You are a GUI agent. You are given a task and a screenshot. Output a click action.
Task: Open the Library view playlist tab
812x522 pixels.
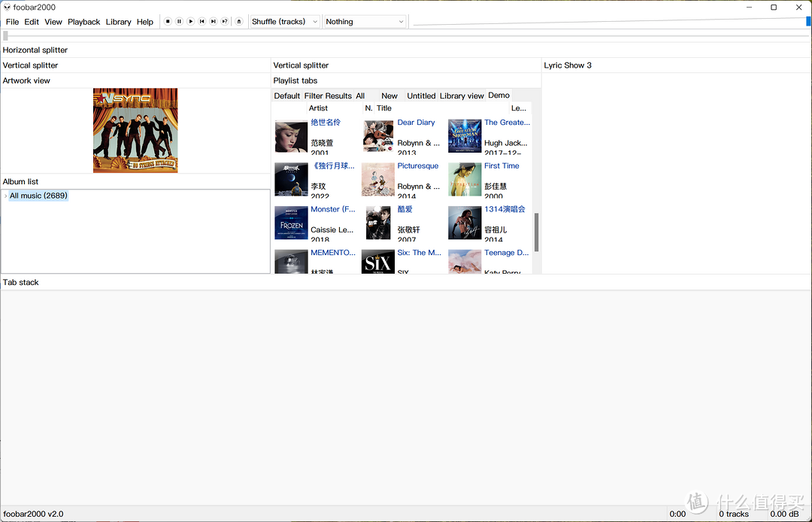point(462,96)
